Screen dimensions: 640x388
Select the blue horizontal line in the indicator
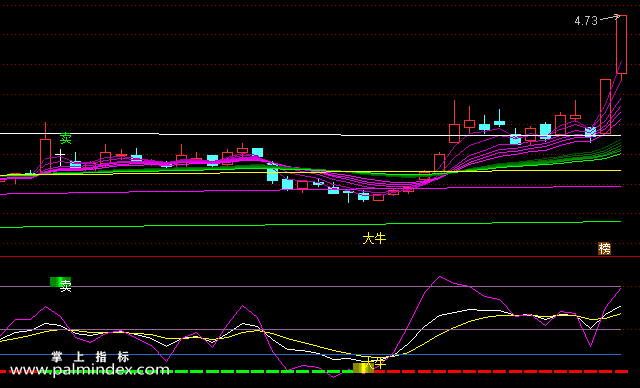click(310, 355)
